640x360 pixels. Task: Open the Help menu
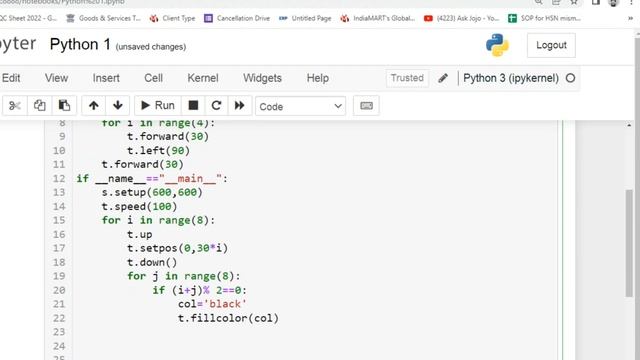click(318, 78)
